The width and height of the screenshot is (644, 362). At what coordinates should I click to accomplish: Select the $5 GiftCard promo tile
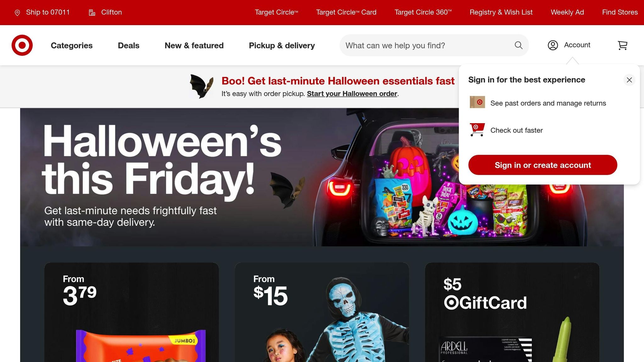(x=512, y=312)
